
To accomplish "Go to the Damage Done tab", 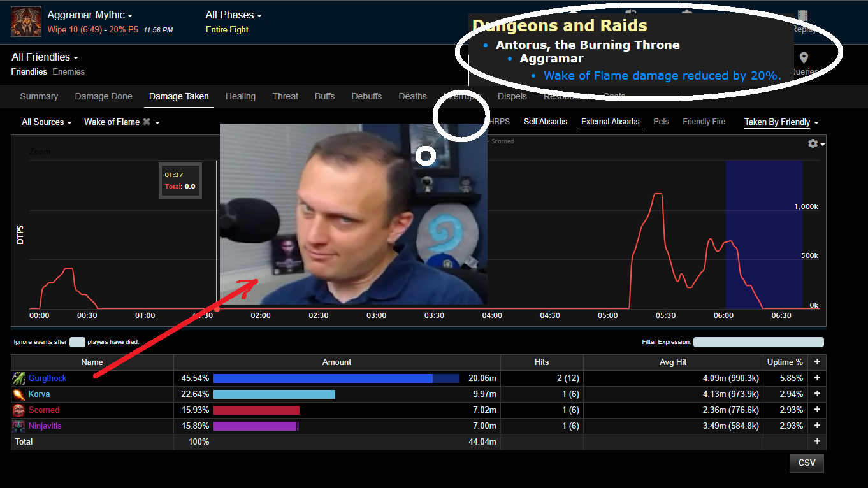I will [104, 96].
